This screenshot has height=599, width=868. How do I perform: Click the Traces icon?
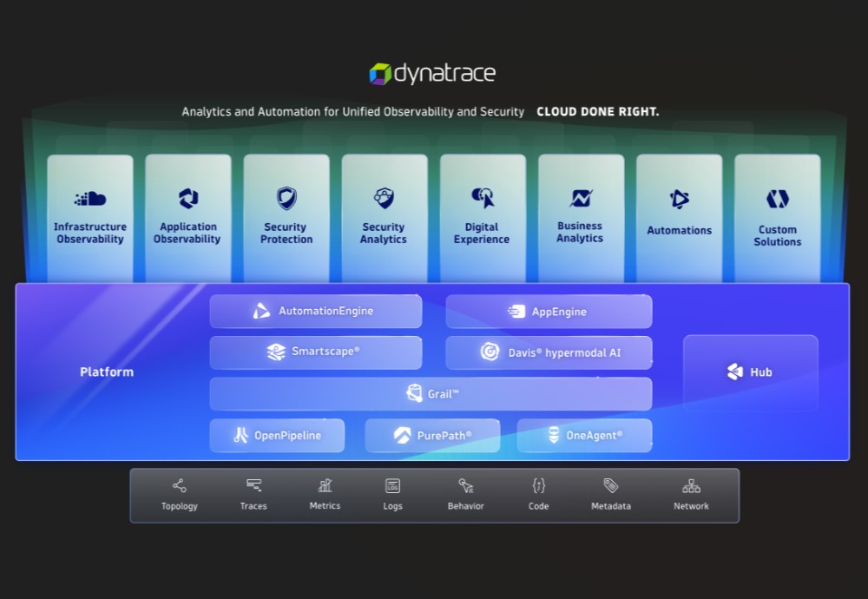coord(254,485)
